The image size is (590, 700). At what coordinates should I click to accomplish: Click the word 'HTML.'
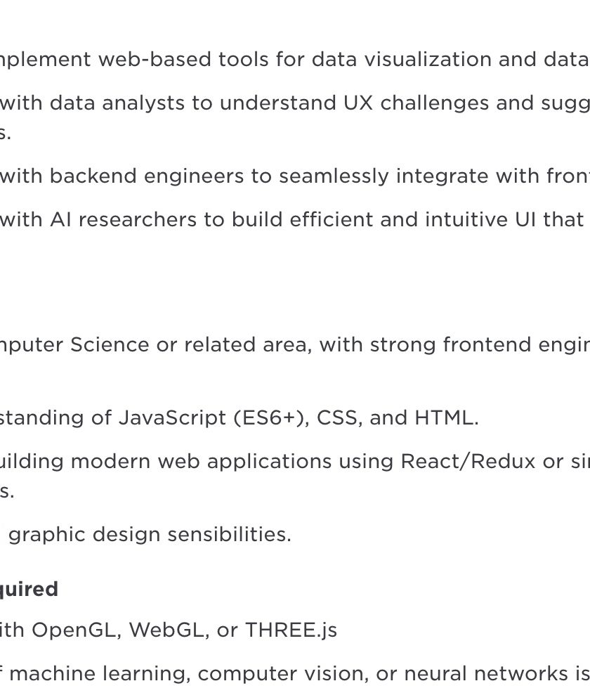[x=446, y=418]
